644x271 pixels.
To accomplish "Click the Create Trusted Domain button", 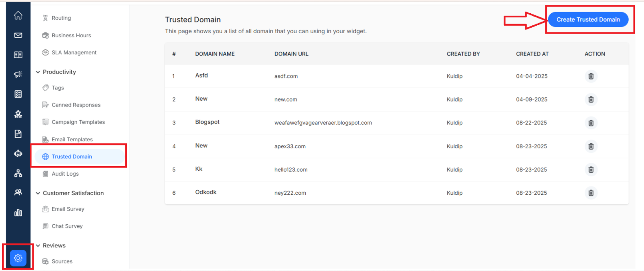I will [x=588, y=19].
